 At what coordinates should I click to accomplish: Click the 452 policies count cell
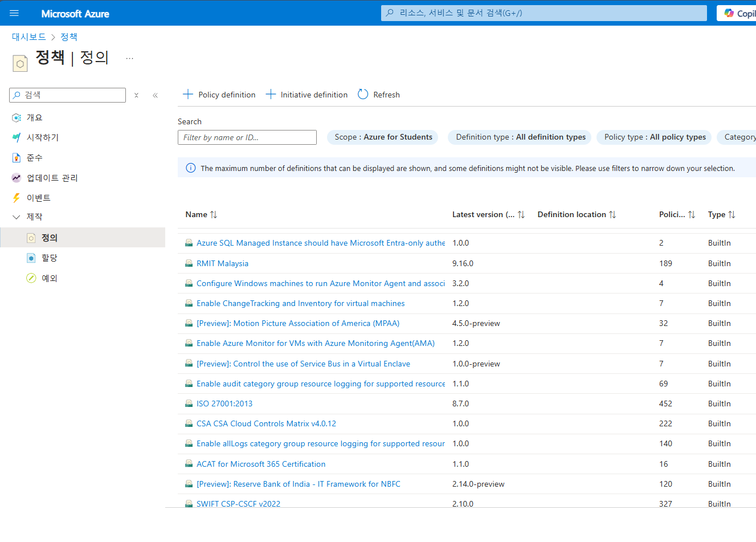pos(665,404)
